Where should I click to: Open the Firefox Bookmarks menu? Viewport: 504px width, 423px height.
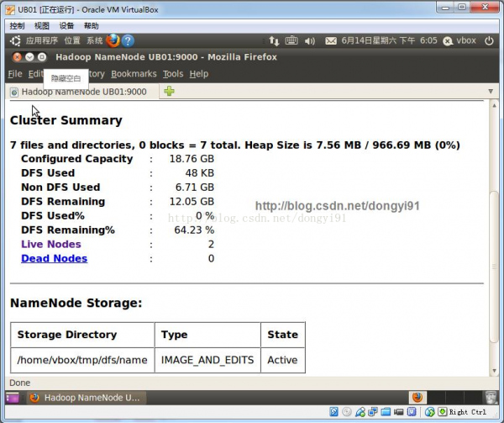coord(134,74)
